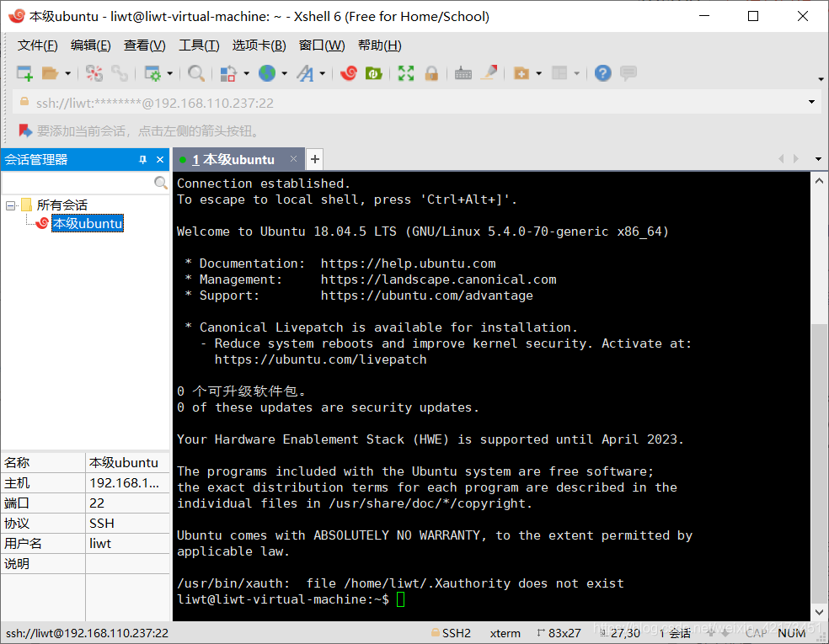Click the terminal vertical scrollbar thumb
This screenshot has height=644, width=829.
[819, 463]
